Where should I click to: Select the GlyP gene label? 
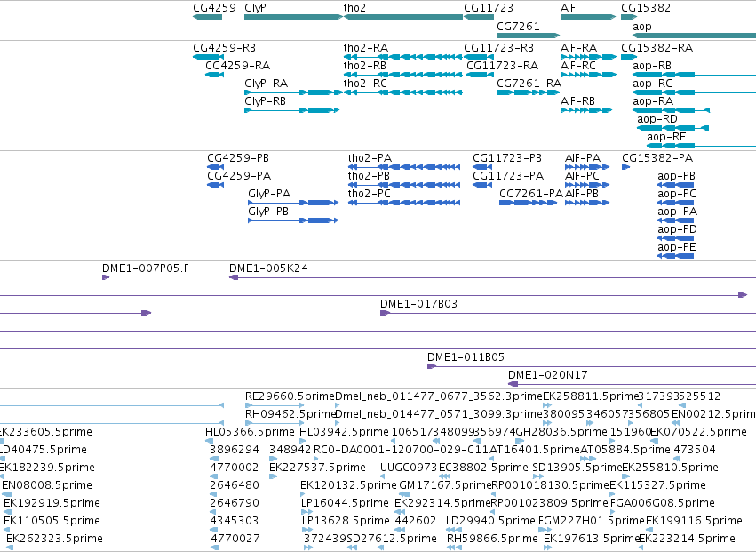[255, 8]
